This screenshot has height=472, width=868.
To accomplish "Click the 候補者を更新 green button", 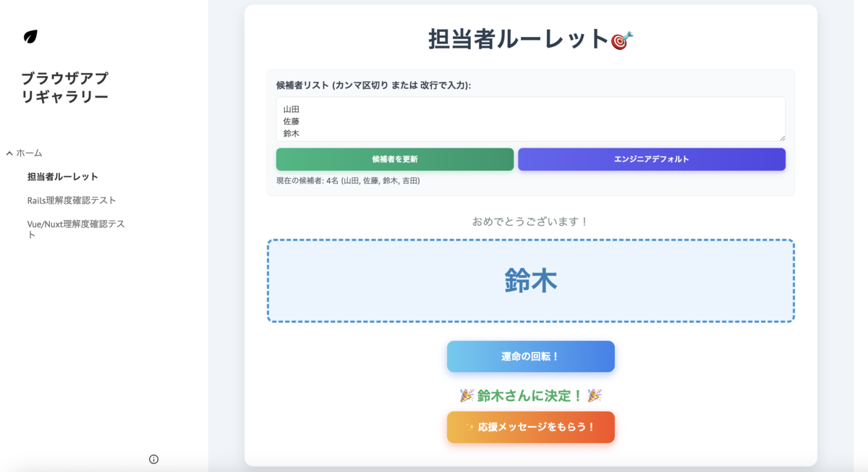I will [x=395, y=159].
